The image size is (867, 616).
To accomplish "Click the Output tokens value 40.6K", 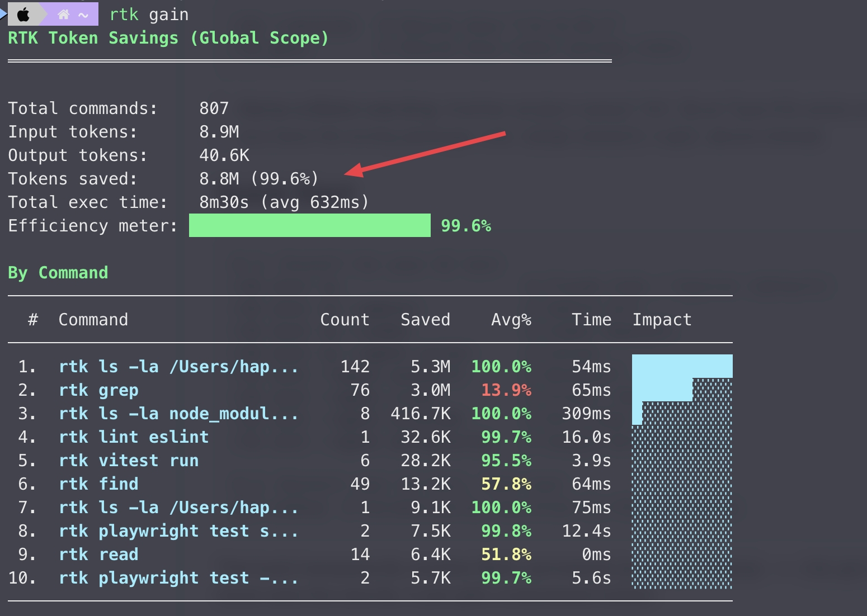I will tap(224, 155).
